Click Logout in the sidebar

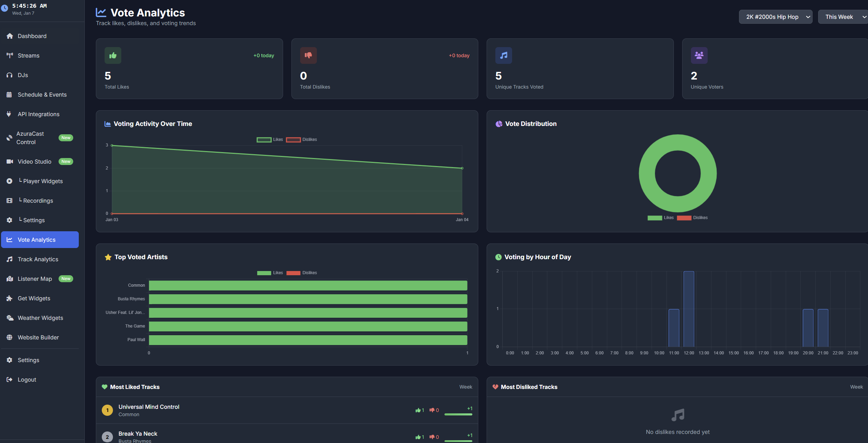[26, 380]
